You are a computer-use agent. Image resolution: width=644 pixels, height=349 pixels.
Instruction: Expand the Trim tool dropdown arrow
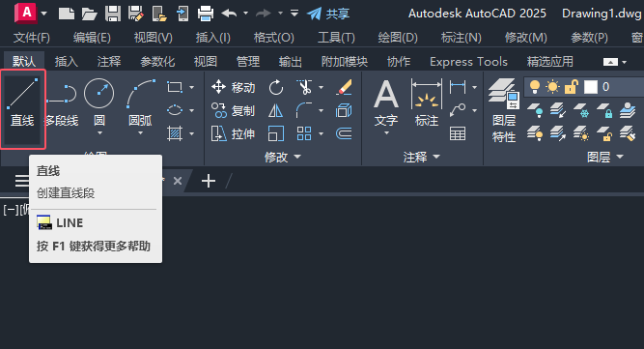click(321, 87)
